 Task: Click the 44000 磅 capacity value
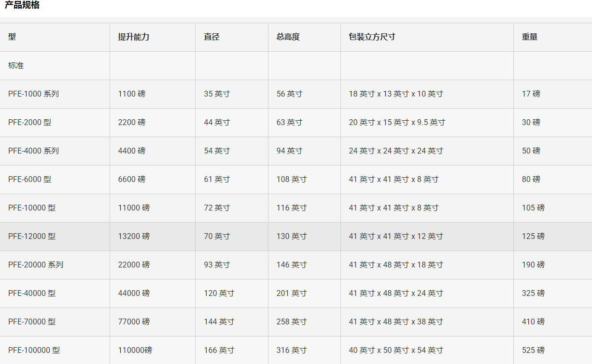[x=134, y=293]
